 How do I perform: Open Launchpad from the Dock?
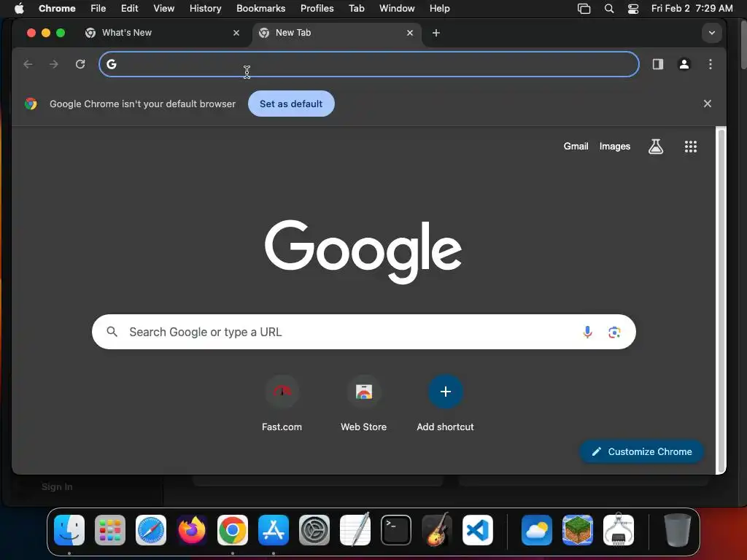pyautogui.click(x=110, y=530)
